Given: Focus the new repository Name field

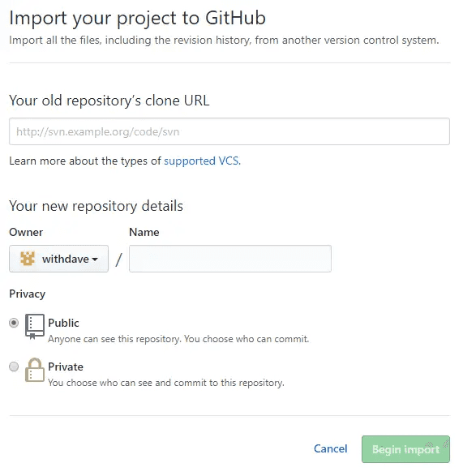Looking at the screenshot, I should point(230,259).
